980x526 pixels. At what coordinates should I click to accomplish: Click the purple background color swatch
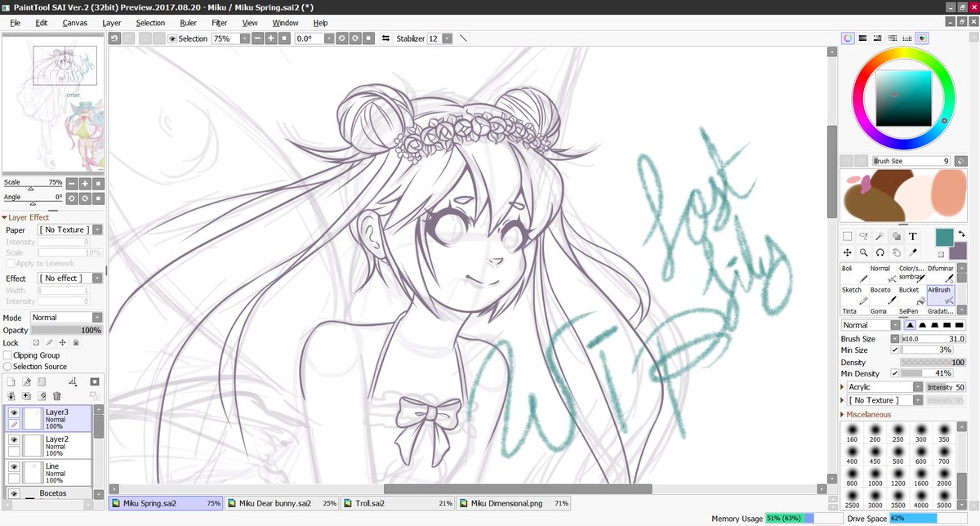pos(958,251)
